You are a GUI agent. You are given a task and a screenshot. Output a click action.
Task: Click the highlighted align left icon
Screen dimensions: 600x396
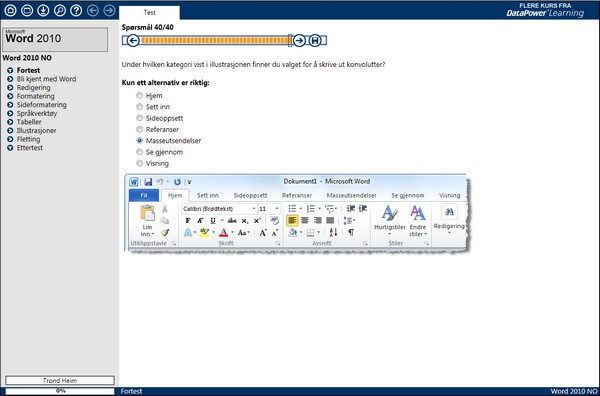292,220
